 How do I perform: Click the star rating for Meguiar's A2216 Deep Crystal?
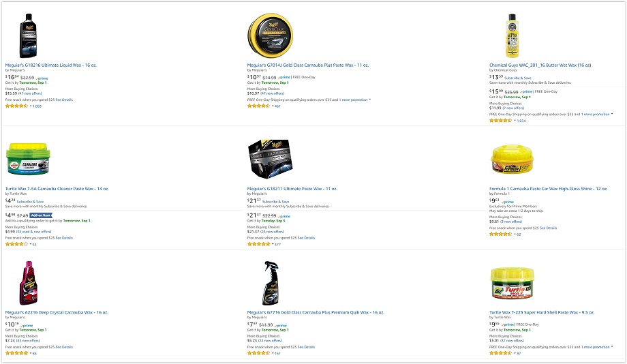coord(17,353)
